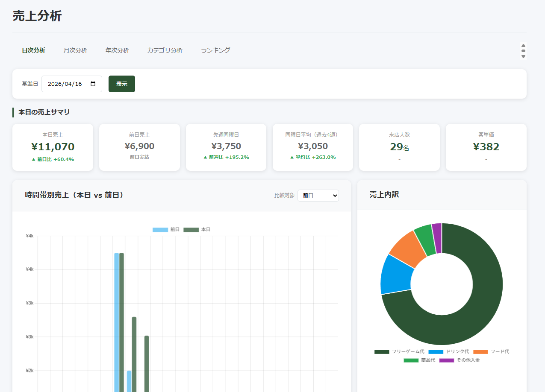Toggle the フード代 legend item
Image resolution: width=545 pixels, height=392 pixels.
coord(491,352)
